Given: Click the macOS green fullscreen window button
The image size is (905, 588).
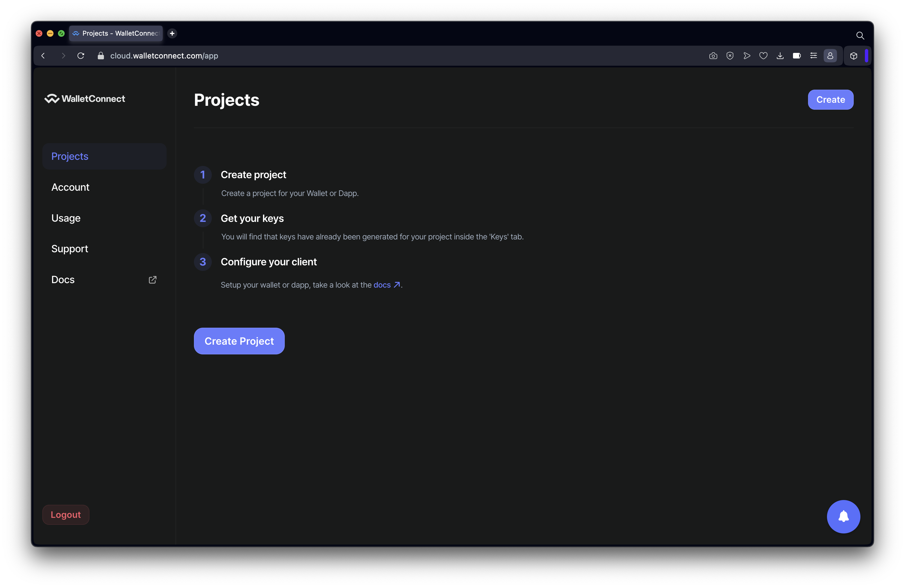Looking at the screenshot, I should 61,33.
